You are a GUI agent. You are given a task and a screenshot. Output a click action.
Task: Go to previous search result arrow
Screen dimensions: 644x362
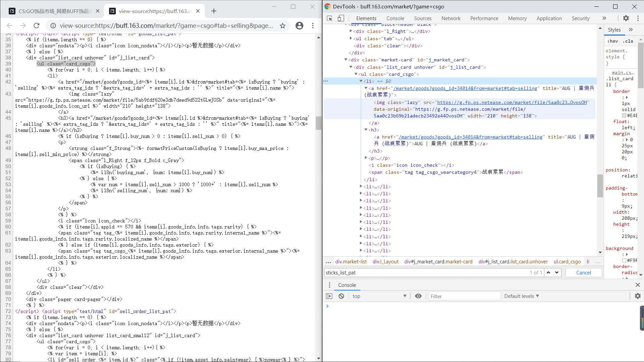(548, 273)
